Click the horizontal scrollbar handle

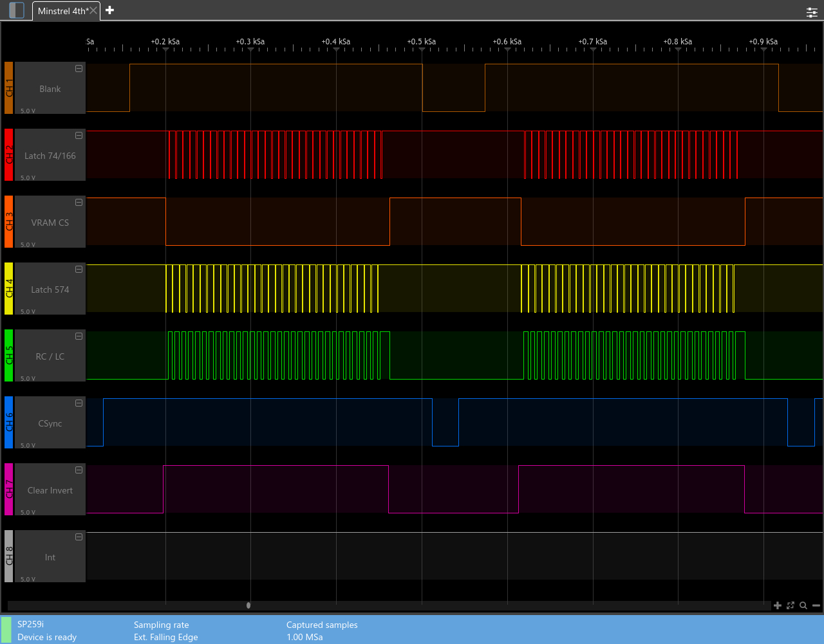[248, 605]
